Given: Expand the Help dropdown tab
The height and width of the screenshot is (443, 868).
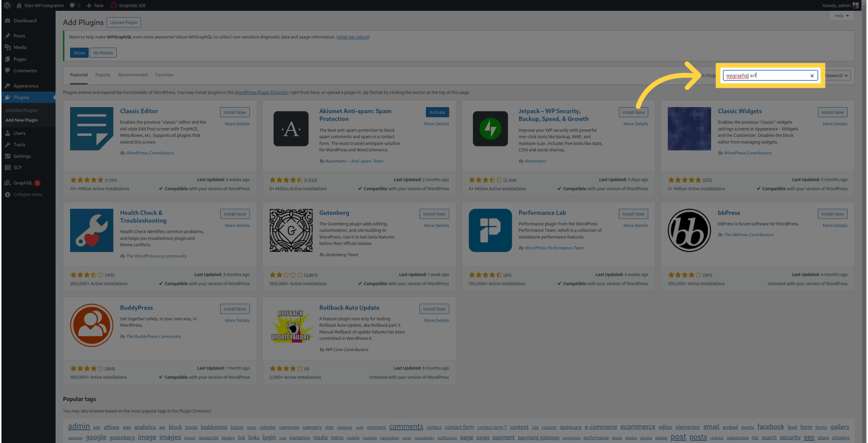Looking at the screenshot, I should [842, 16].
